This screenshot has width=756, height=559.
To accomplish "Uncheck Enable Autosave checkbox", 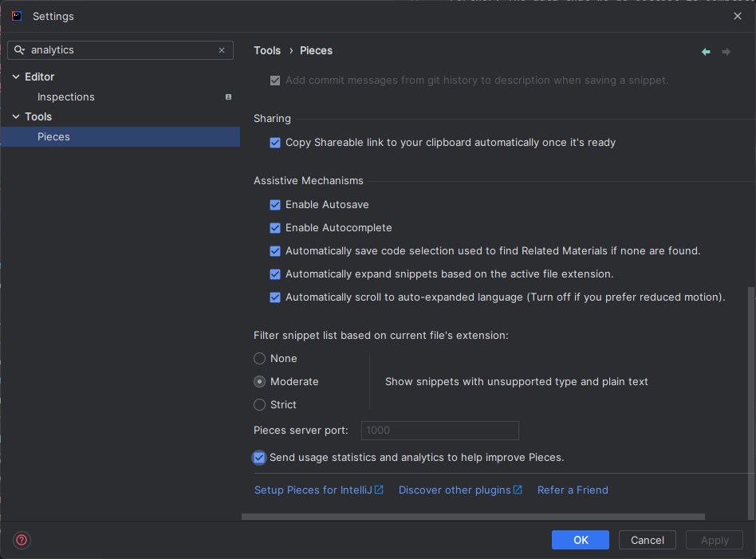I will click(x=275, y=205).
